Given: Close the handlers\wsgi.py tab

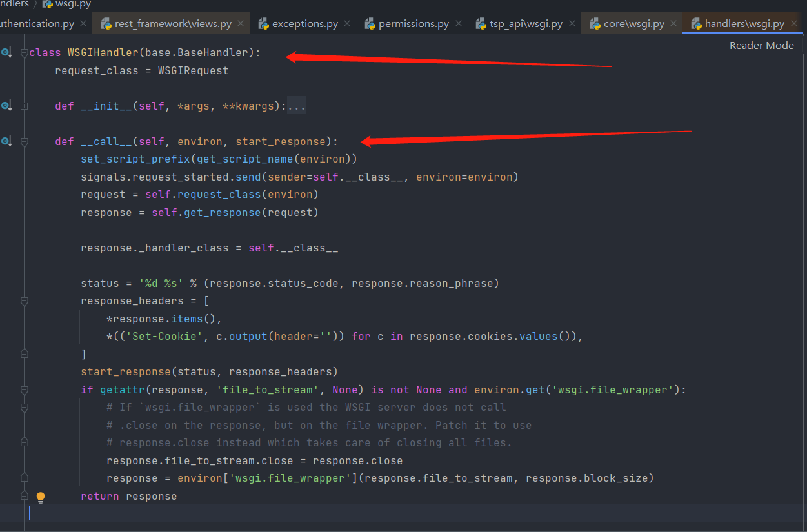Looking at the screenshot, I should [x=793, y=23].
